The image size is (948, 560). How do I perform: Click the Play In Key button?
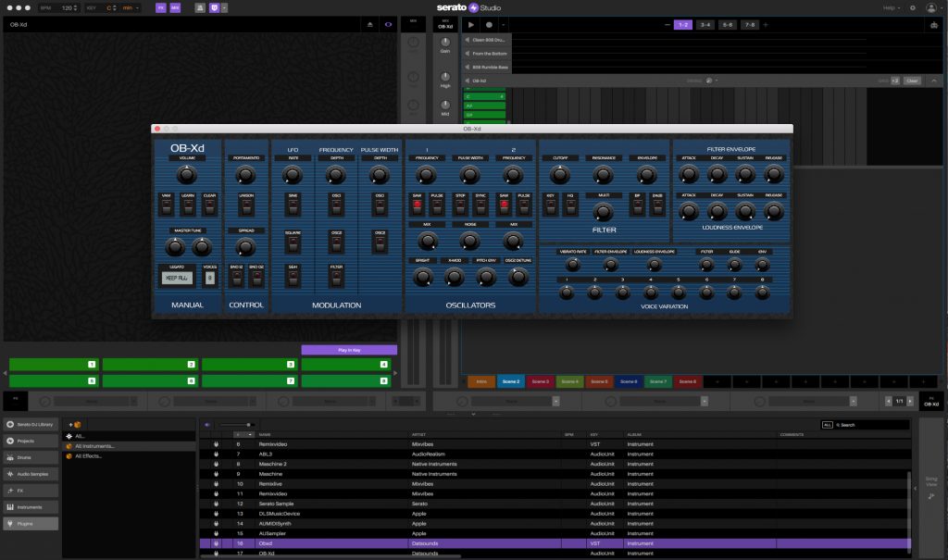350,349
